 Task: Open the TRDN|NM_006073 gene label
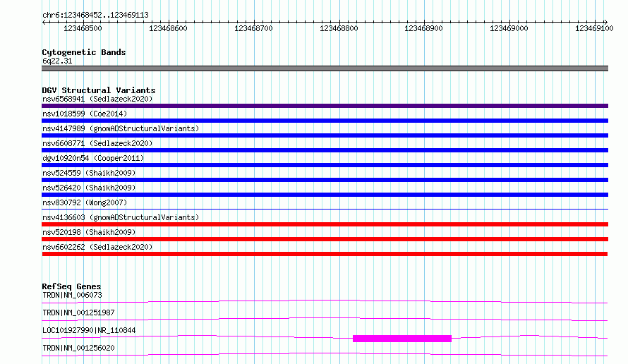coord(72,295)
